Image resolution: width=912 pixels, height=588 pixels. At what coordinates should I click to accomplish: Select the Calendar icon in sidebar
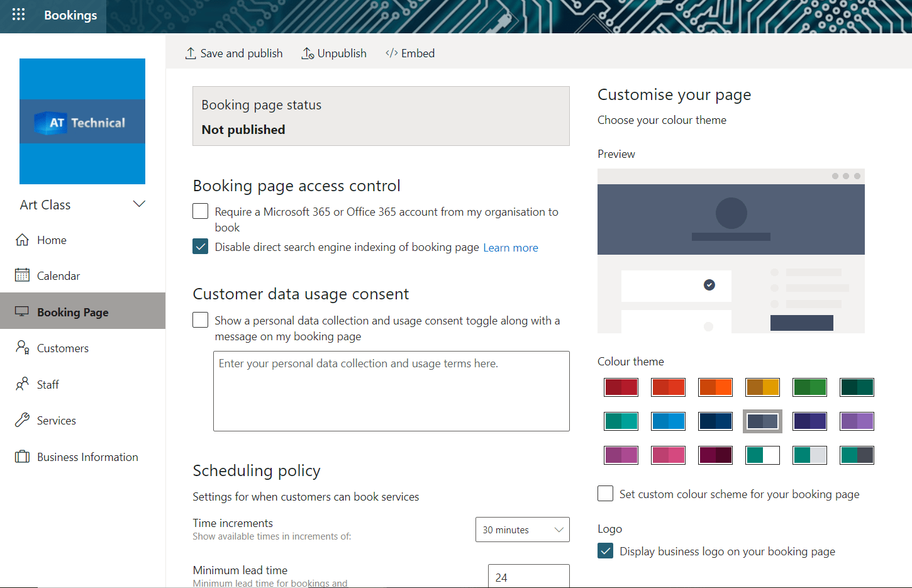pos(23,275)
